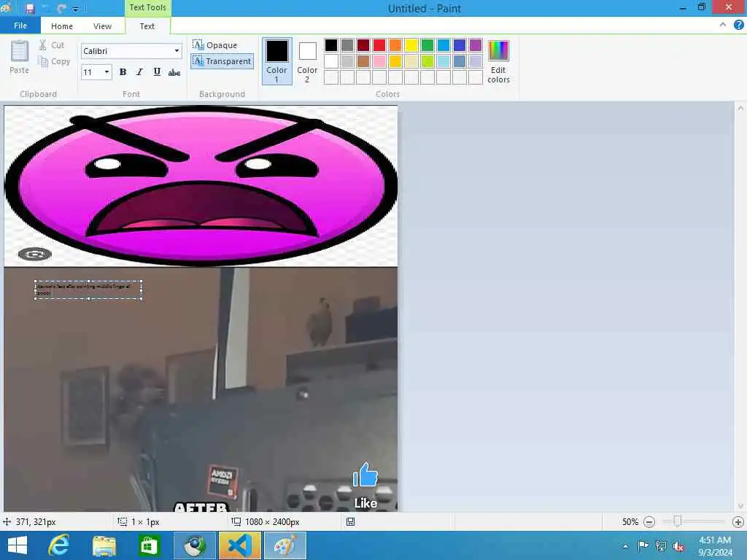Click the Paint taskbar icon

(285, 545)
